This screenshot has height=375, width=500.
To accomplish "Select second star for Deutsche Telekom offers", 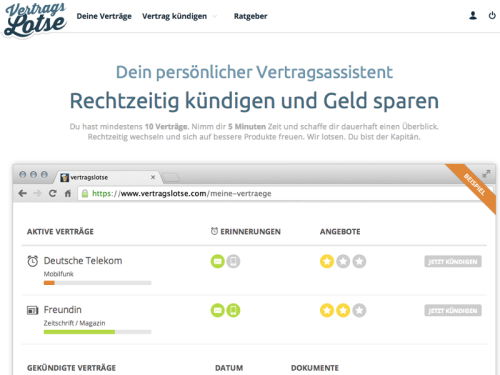I will 343,261.
